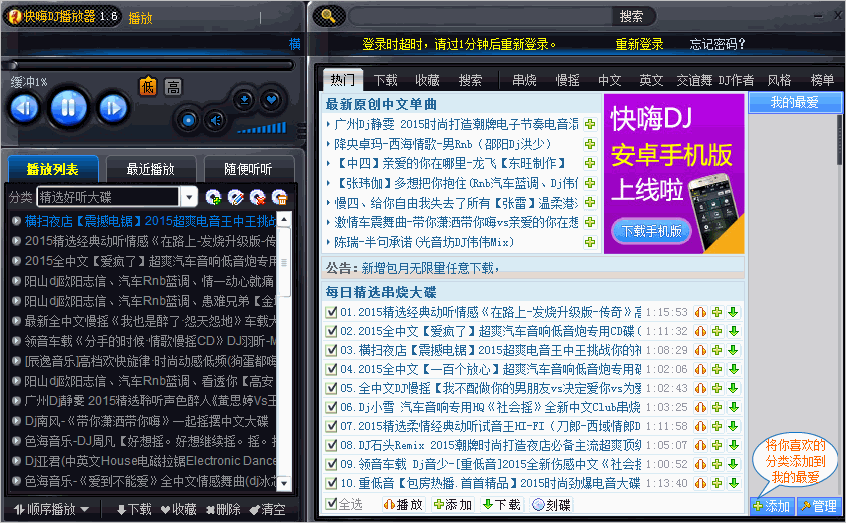Skip to the next track
Image resolution: width=846 pixels, height=523 pixels.
113,108
